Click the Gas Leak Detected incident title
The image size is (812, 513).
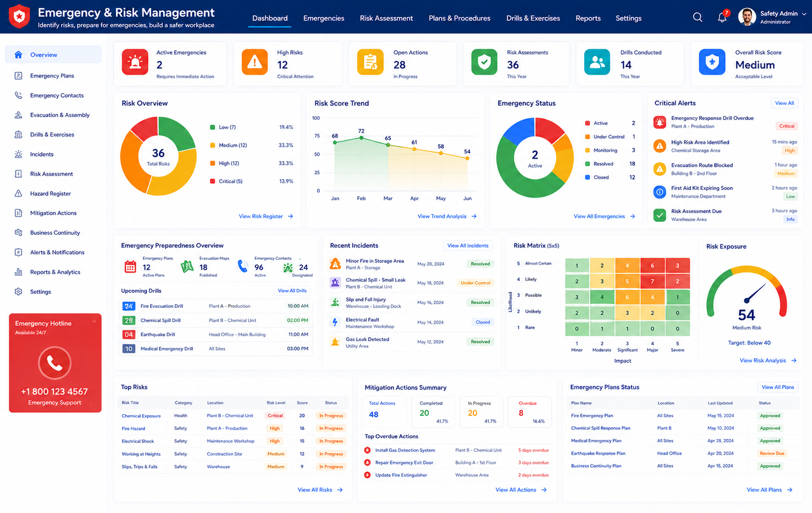(367, 340)
